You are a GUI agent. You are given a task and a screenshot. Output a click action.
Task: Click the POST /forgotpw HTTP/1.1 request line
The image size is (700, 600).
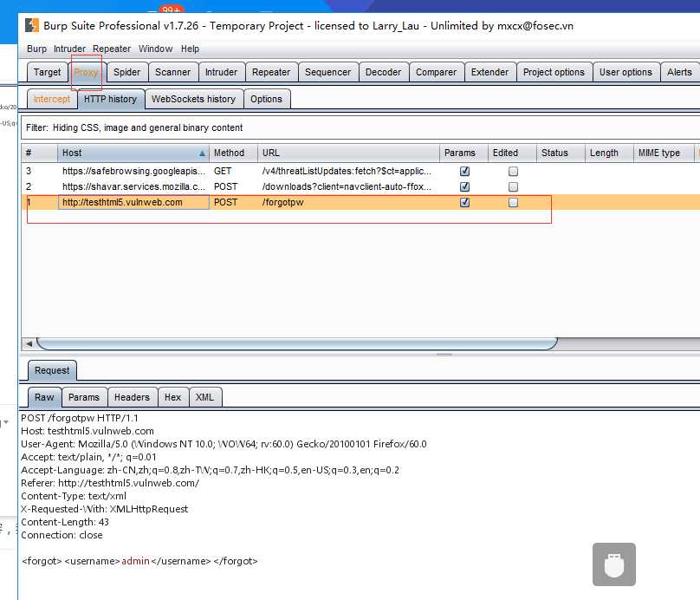coord(80,418)
